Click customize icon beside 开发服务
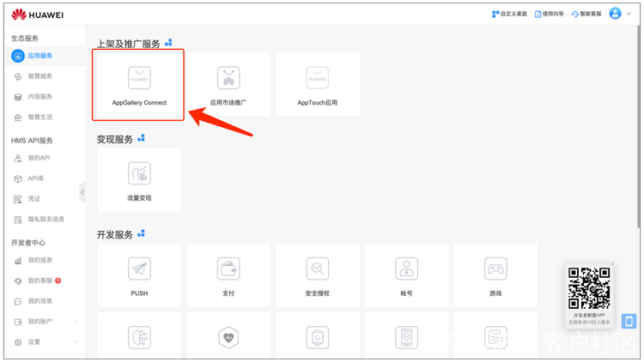 (141, 233)
